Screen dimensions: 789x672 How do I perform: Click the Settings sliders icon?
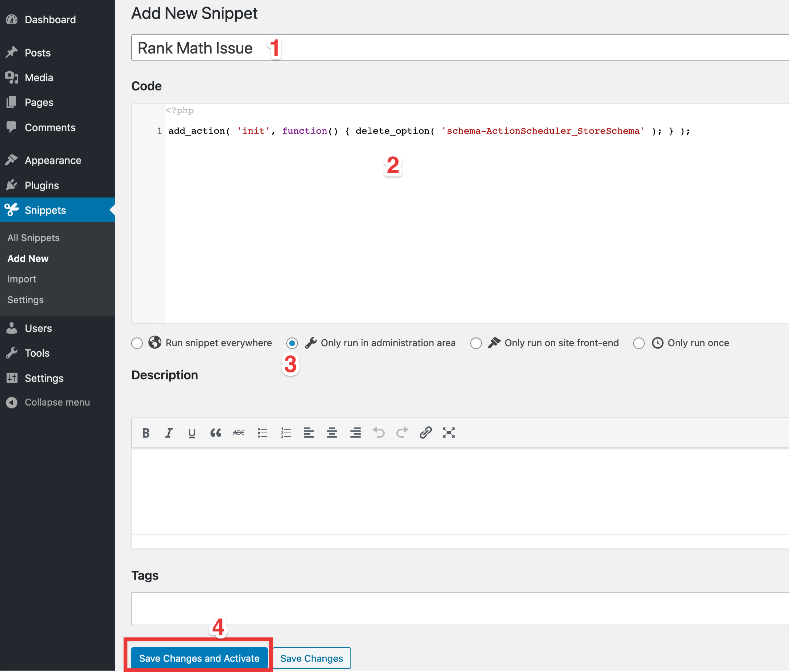pos(12,378)
